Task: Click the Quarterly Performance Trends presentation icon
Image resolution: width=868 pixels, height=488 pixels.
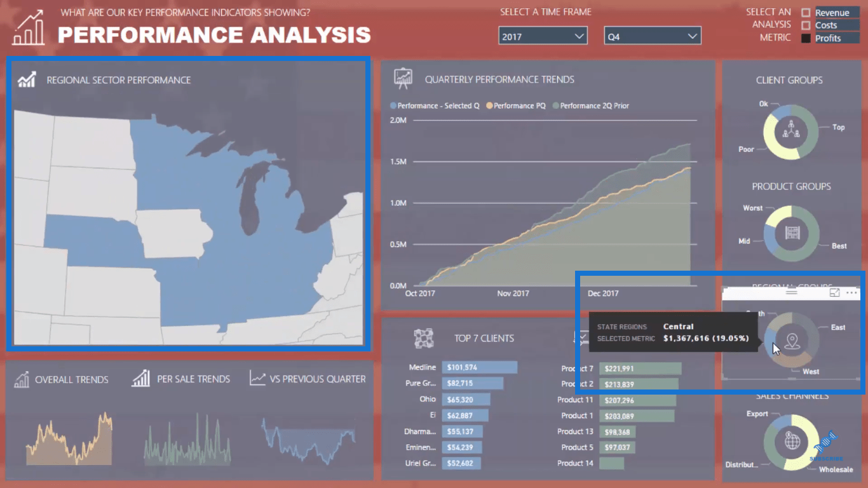Action: (403, 79)
